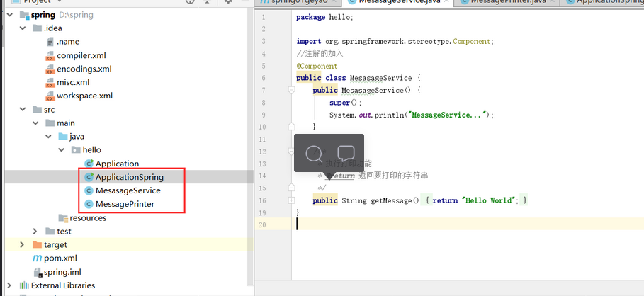This screenshot has height=296, width=644.
Task: Click the magnifier icon in popup
Action: tap(315, 154)
